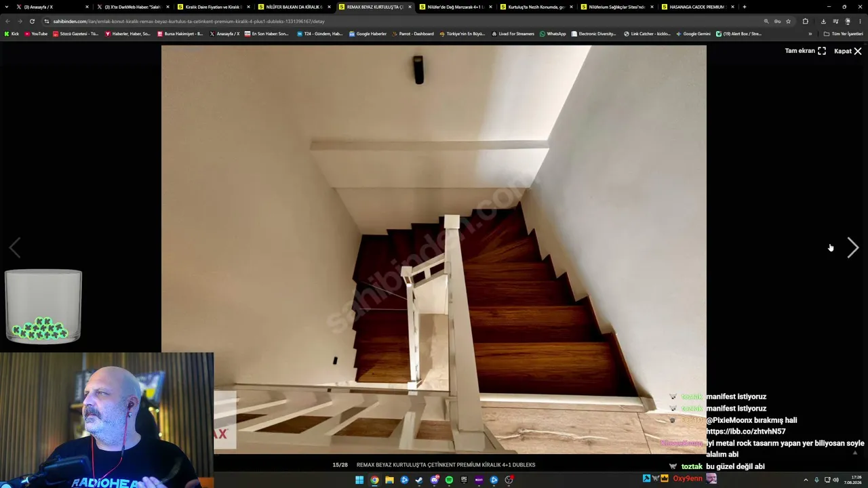Open the Windows Start menu
The height and width of the screenshot is (488, 868).
click(x=359, y=480)
